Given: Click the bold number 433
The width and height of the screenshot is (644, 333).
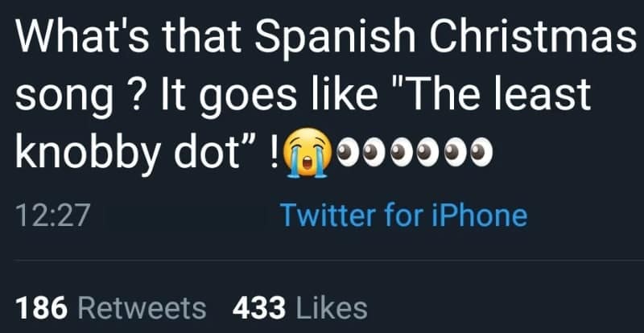Looking at the screenshot, I should click(258, 307).
